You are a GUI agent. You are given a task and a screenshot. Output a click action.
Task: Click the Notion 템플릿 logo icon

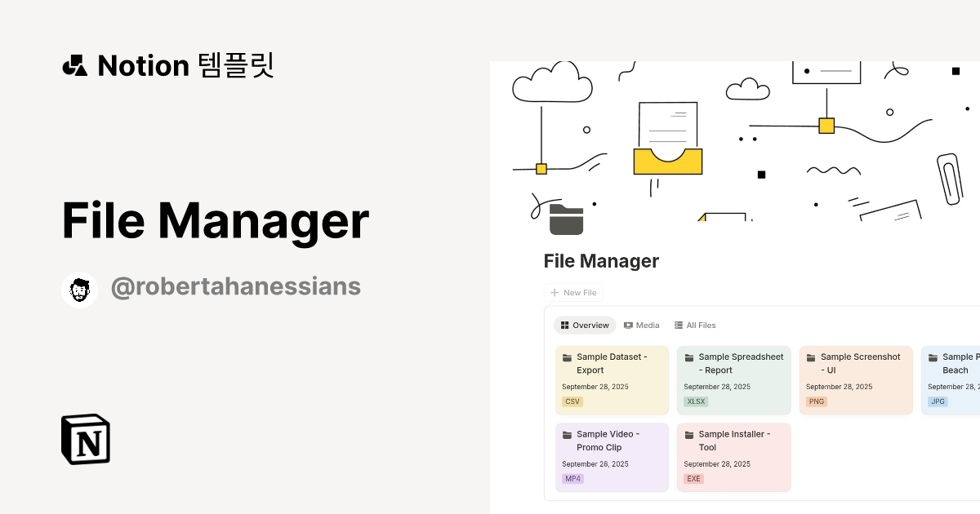click(x=75, y=65)
